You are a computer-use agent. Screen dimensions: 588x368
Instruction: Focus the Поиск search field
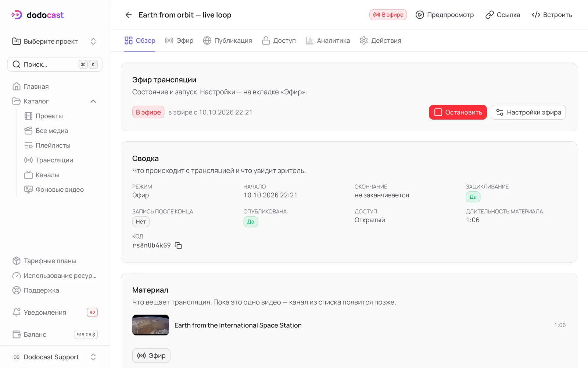point(55,64)
